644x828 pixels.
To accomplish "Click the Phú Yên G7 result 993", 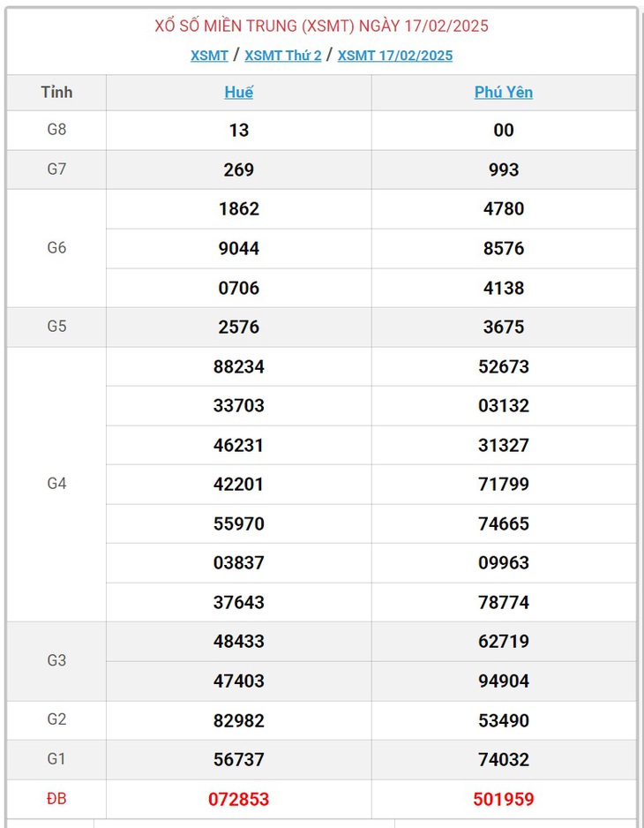I will coord(504,169).
